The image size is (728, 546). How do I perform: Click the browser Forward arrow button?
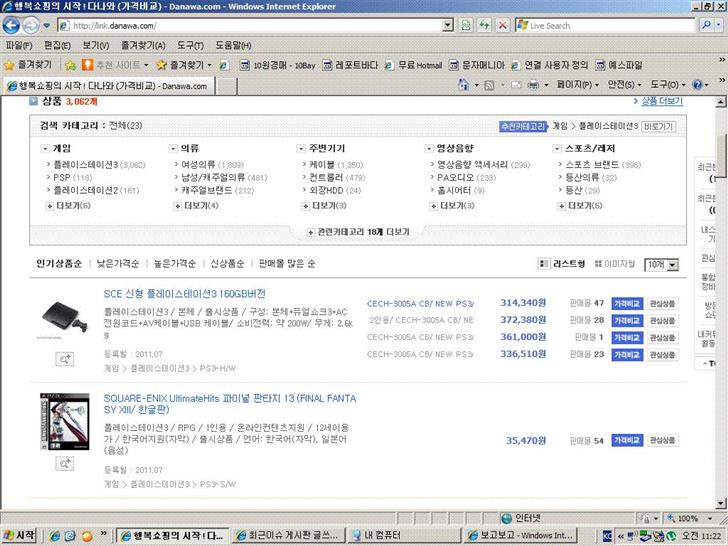[x=31, y=26]
